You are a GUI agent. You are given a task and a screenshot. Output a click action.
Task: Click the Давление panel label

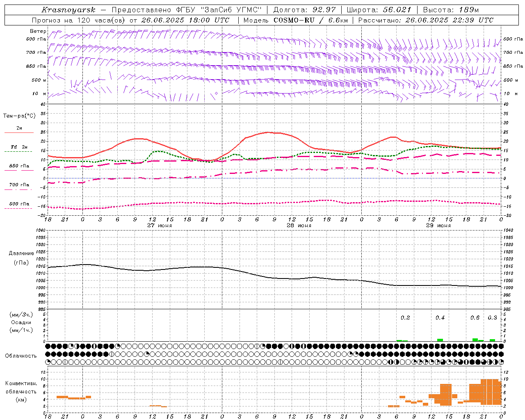pos(21,253)
